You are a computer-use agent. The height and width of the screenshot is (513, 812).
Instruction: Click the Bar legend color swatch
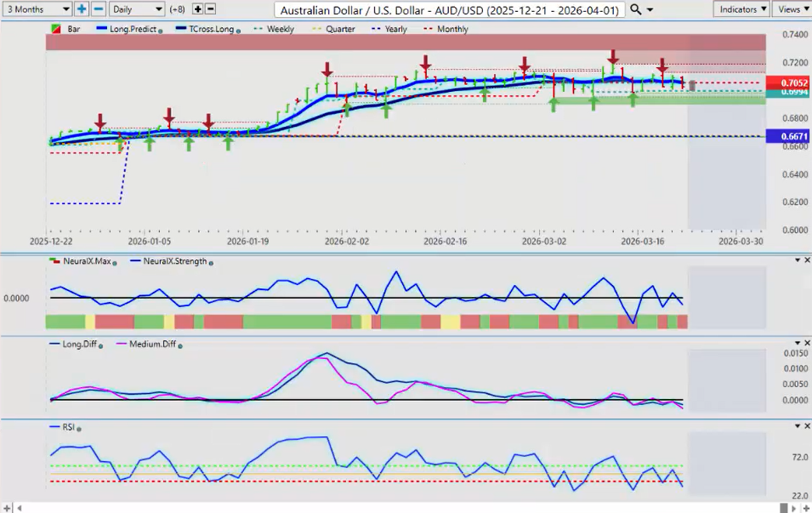pos(56,29)
